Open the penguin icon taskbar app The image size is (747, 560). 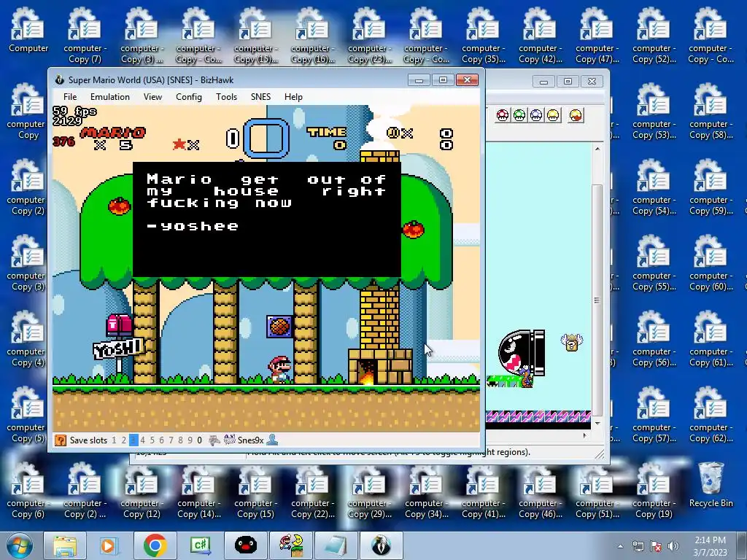point(246,545)
